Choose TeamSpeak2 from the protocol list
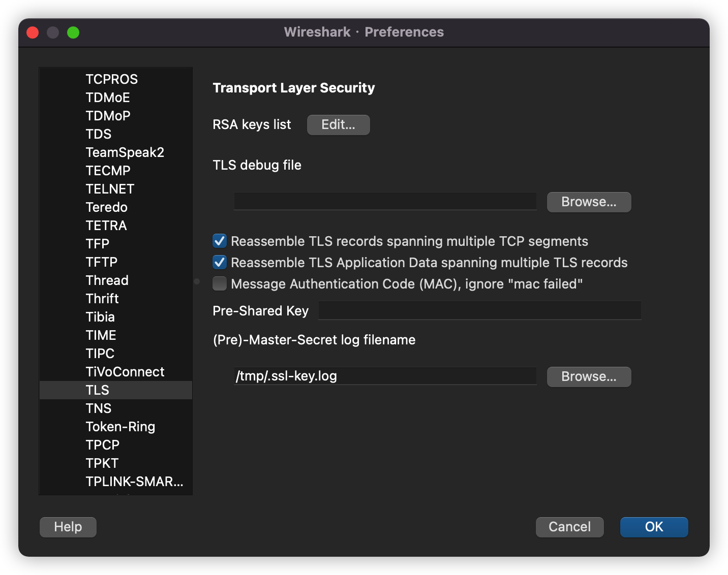 click(125, 152)
